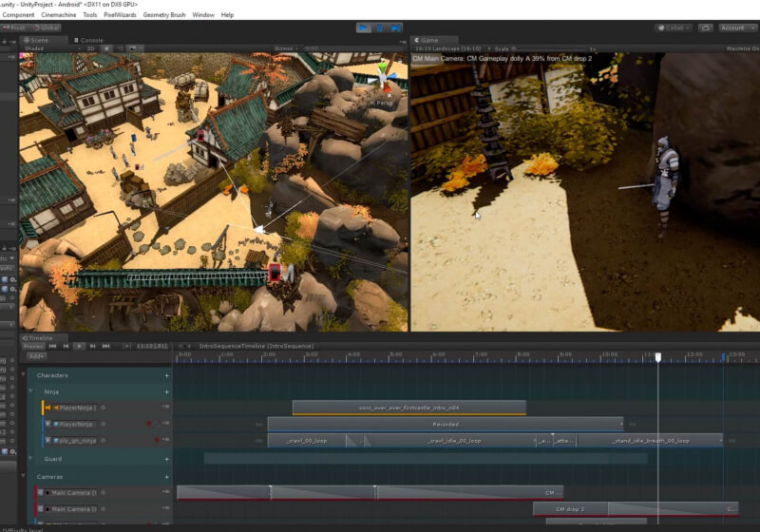Viewport: 760px width, 532px height.
Task: Toggle the Global handle rotation button
Action: pyautogui.click(x=46, y=28)
